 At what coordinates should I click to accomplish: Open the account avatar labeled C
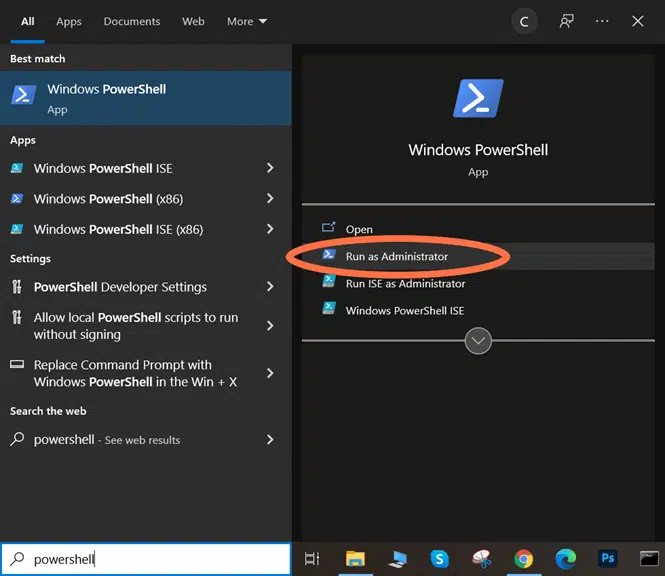point(524,21)
